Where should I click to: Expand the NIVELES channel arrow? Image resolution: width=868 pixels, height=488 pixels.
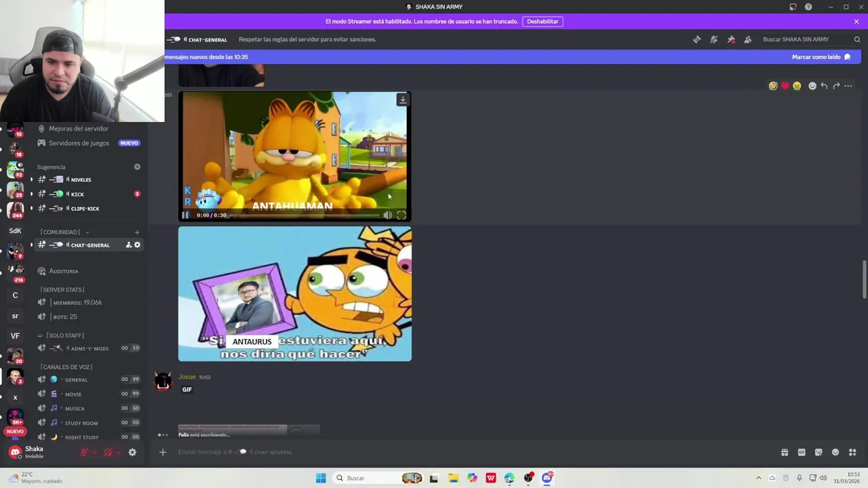[x=31, y=180]
